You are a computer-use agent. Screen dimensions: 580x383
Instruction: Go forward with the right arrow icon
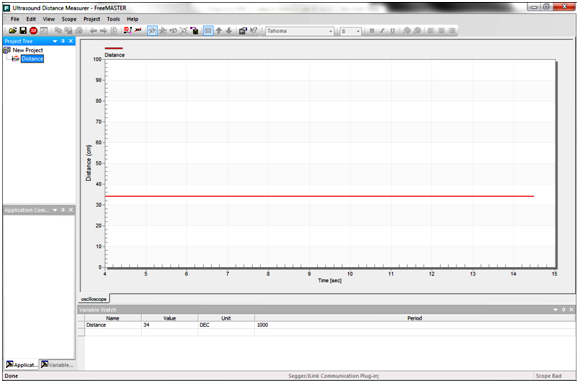click(104, 31)
